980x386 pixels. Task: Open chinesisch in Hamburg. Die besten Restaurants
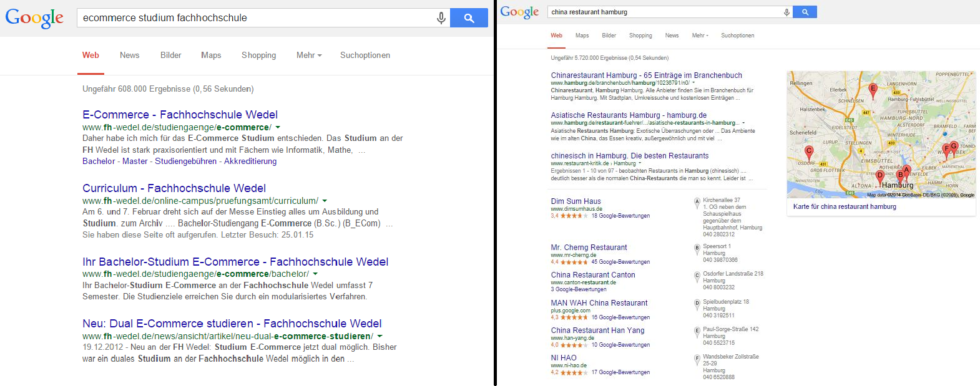click(629, 156)
